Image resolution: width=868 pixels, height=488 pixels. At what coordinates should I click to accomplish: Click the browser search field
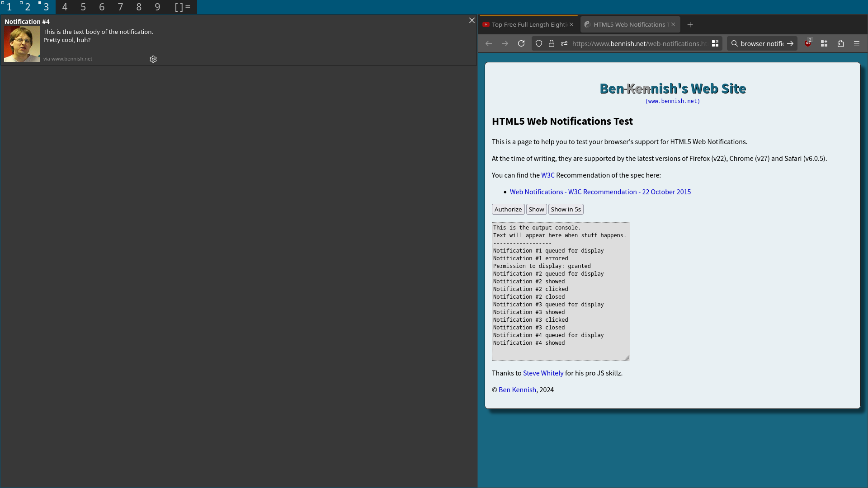(761, 43)
